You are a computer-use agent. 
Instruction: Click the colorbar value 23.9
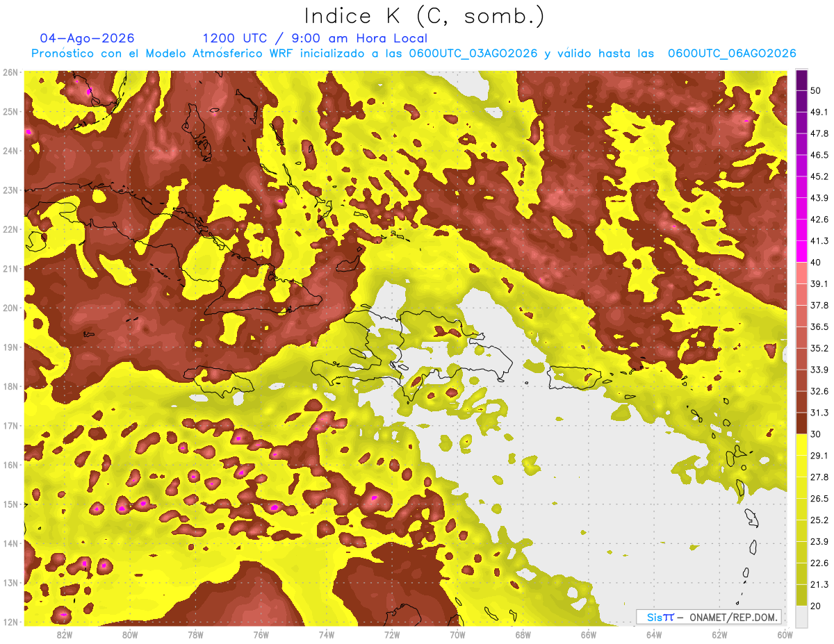click(819, 542)
